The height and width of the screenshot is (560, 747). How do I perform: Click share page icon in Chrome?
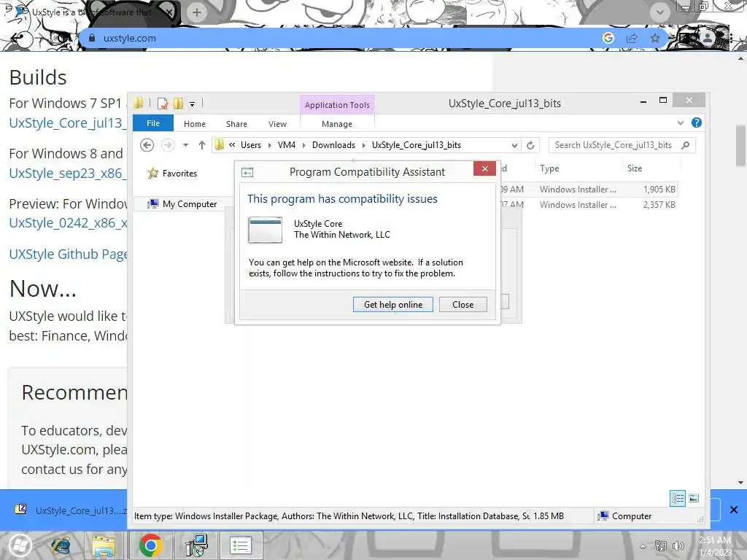coord(632,39)
